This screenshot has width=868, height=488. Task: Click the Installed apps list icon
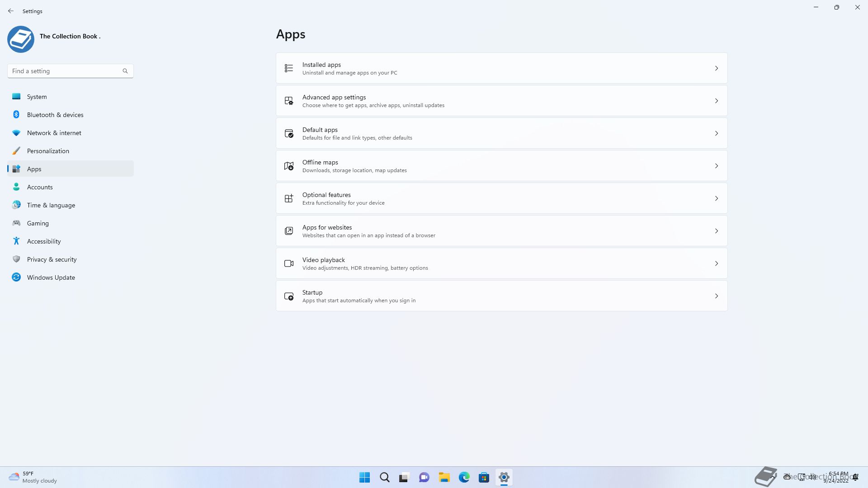click(289, 68)
